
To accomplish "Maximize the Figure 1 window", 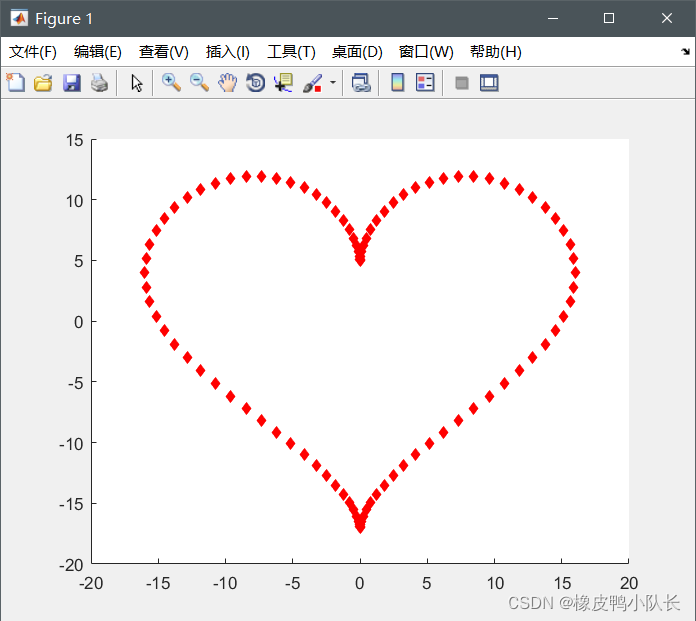I will pyautogui.click(x=609, y=18).
